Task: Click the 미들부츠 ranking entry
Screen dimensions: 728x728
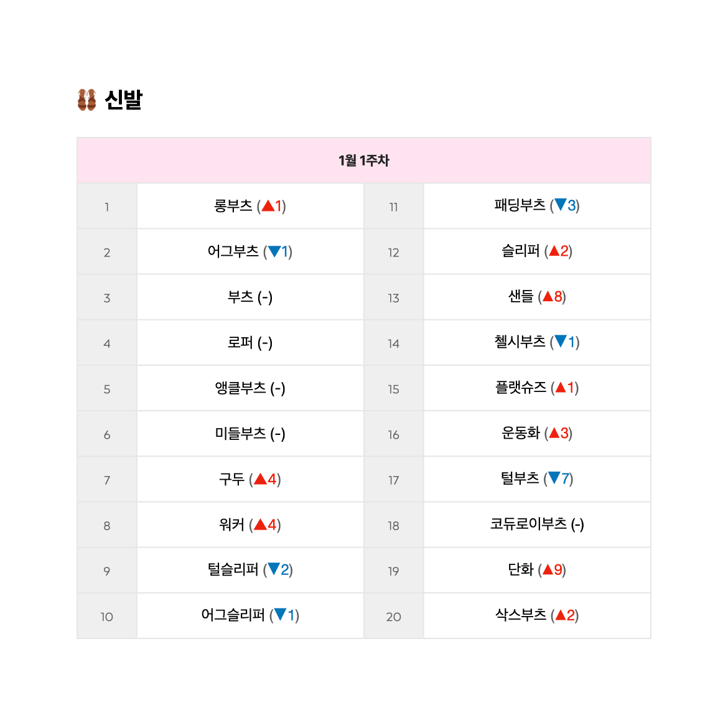Action: coord(250,434)
